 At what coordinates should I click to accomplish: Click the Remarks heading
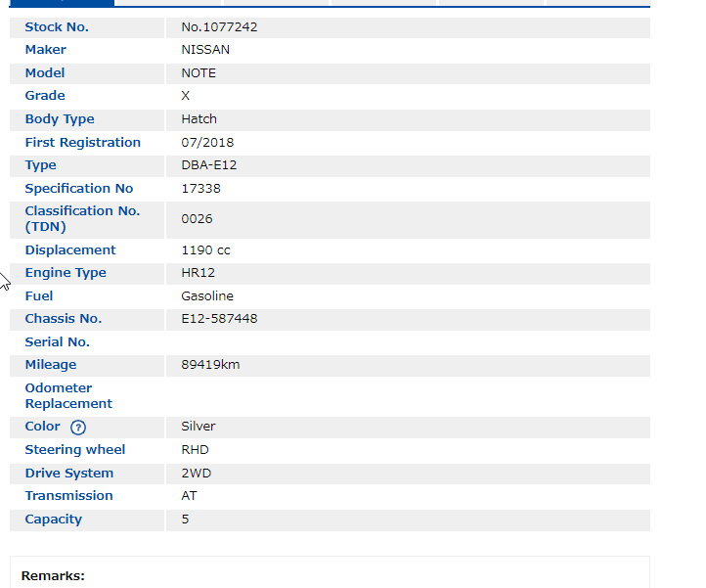[x=53, y=576]
